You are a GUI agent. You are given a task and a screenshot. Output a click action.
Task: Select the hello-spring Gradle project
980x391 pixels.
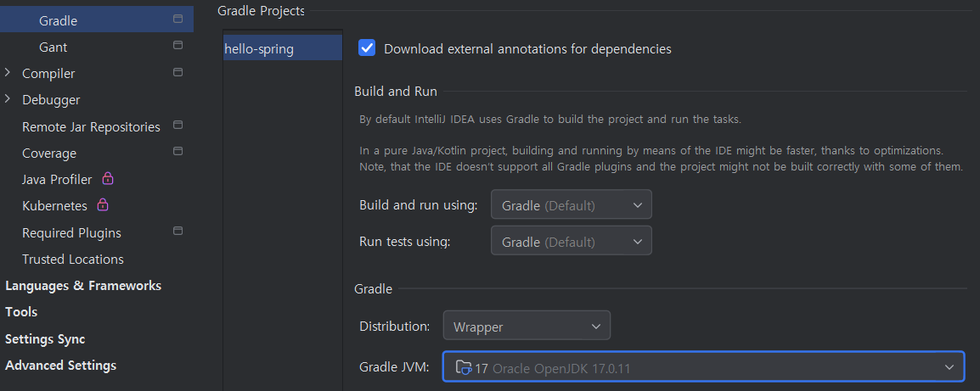pyautogui.click(x=283, y=48)
